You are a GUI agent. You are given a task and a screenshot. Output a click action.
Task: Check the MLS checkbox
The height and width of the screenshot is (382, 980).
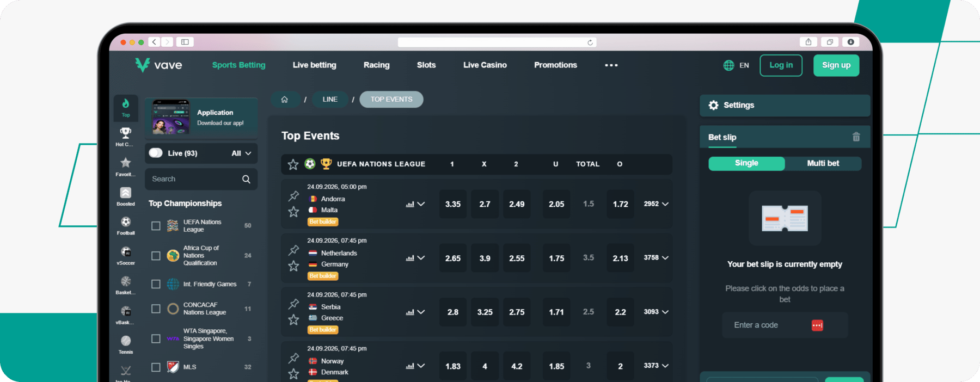pyautogui.click(x=156, y=367)
